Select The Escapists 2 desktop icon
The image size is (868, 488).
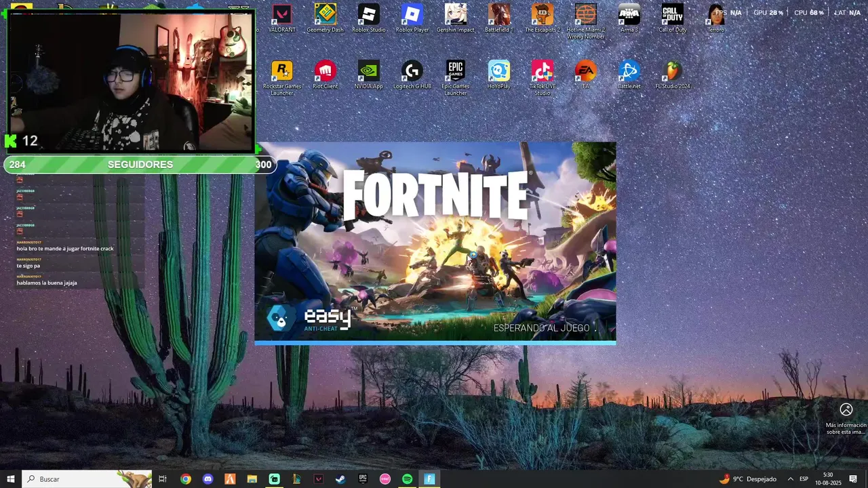click(x=542, y=18)
